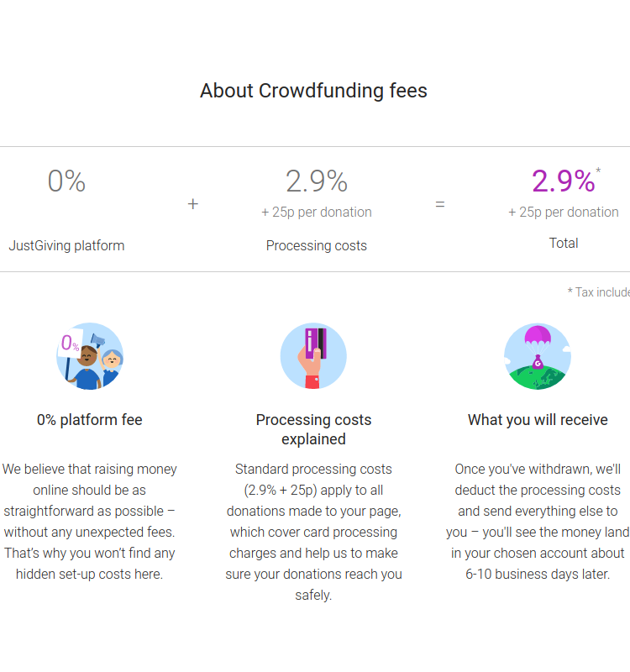
Task: Click the purple 2.9% total figure
Action: (x=564, y=181)
